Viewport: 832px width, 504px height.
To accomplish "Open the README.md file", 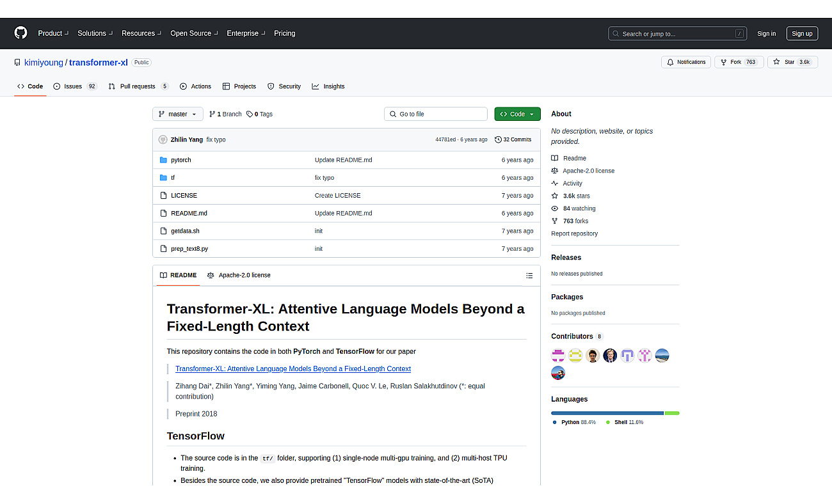I will 189,213.
